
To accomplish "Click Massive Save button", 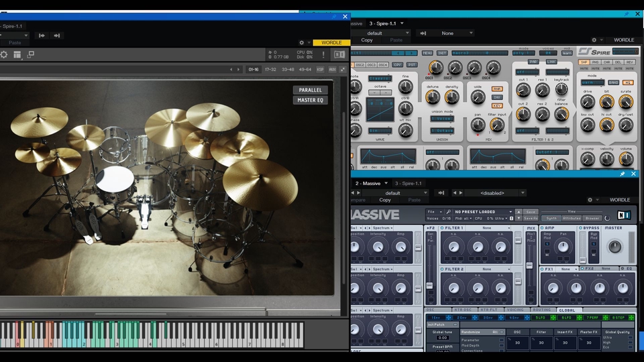I will [x=530, y=212].
